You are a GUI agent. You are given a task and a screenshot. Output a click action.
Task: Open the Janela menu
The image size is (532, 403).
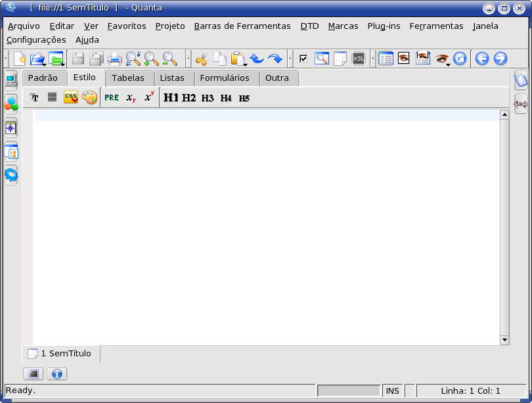[485, 26]
